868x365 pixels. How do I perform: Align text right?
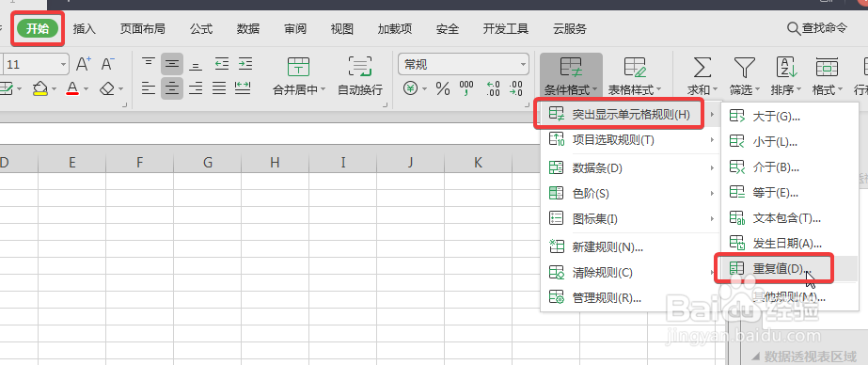pyautogui.click(x=196, y=88)
